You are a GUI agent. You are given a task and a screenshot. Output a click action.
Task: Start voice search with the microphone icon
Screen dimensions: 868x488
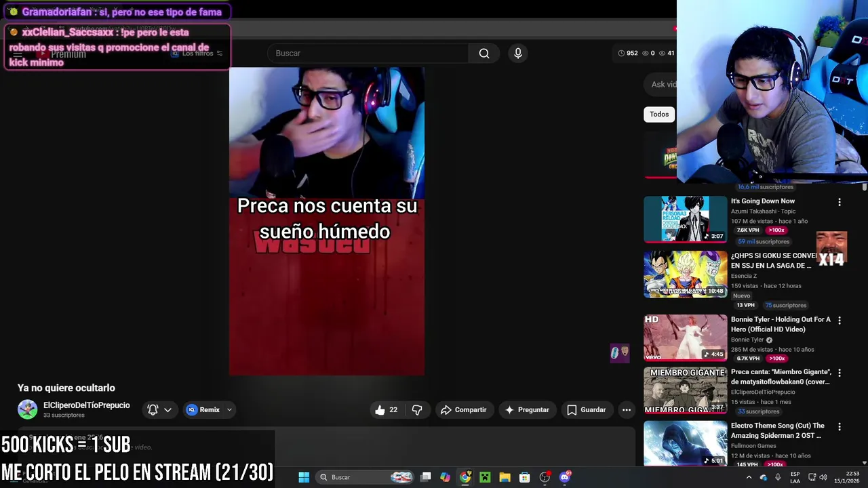[x=518, y=54]
